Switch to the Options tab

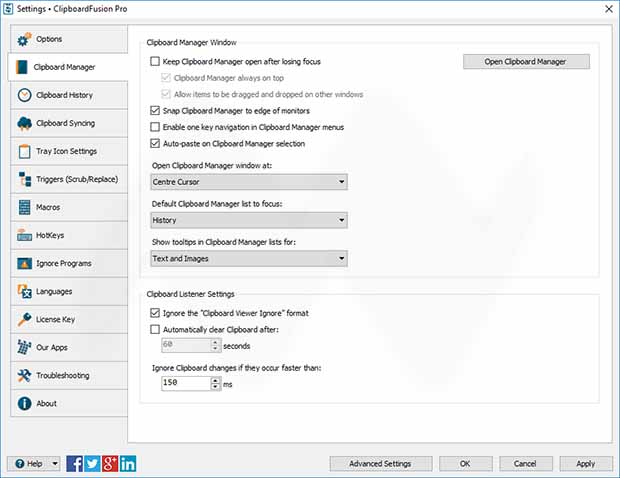(x=69, y=39)
